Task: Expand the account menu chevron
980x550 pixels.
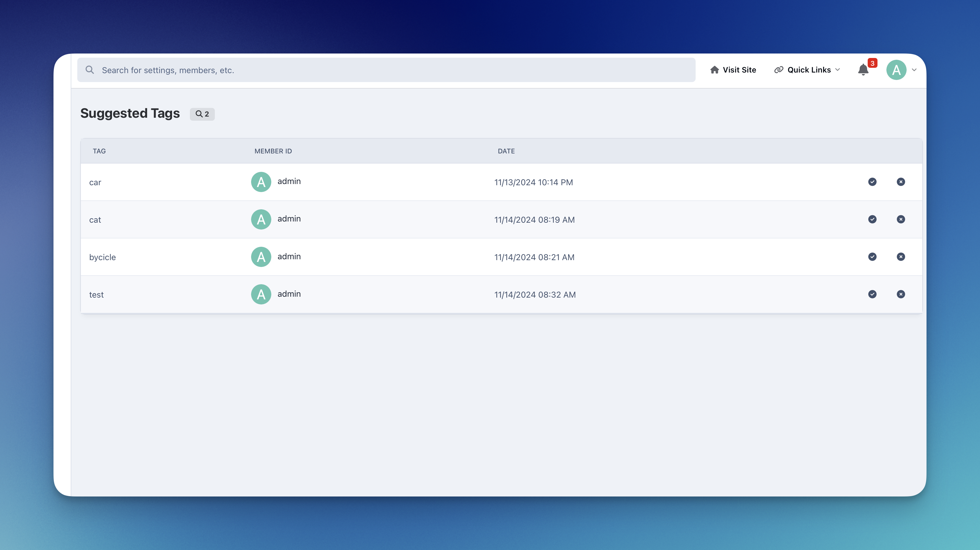Action: (914, 70)
